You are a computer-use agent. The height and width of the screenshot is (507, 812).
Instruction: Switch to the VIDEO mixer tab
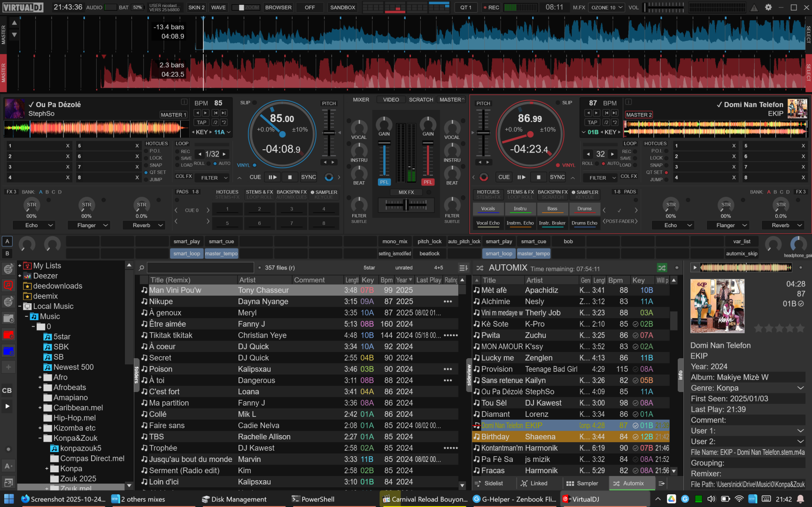click(391, 100)
